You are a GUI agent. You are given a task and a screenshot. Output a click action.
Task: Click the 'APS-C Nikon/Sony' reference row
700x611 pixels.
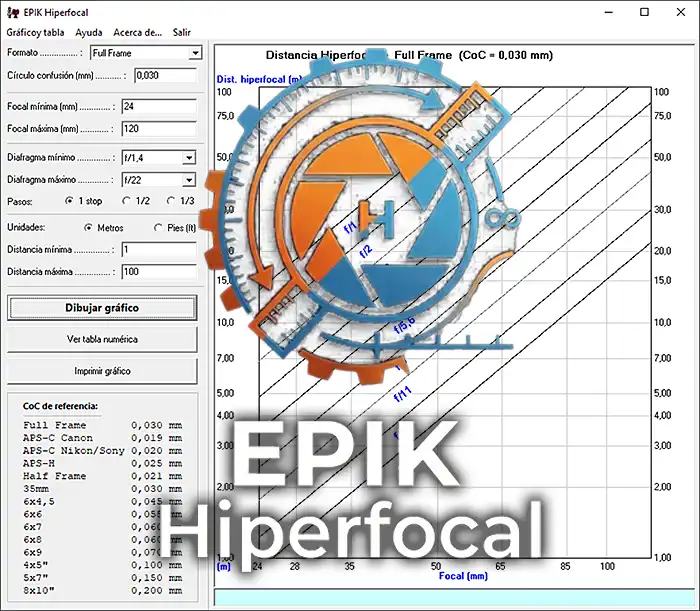pos(103,451)
